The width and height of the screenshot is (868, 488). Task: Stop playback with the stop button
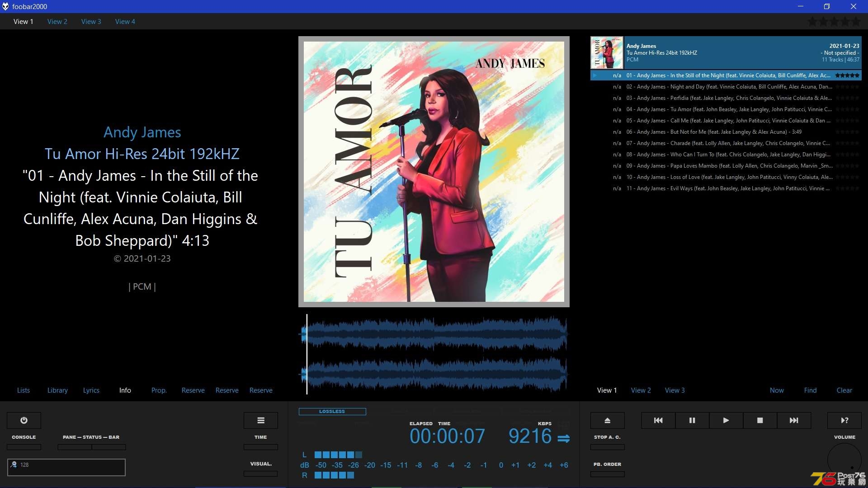tap(760, 420)
